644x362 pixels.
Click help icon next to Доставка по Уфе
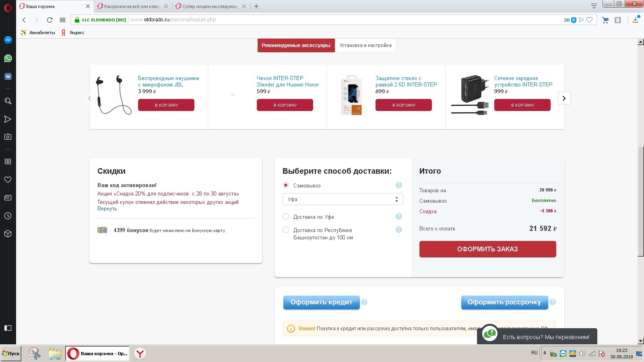[399, 216]
